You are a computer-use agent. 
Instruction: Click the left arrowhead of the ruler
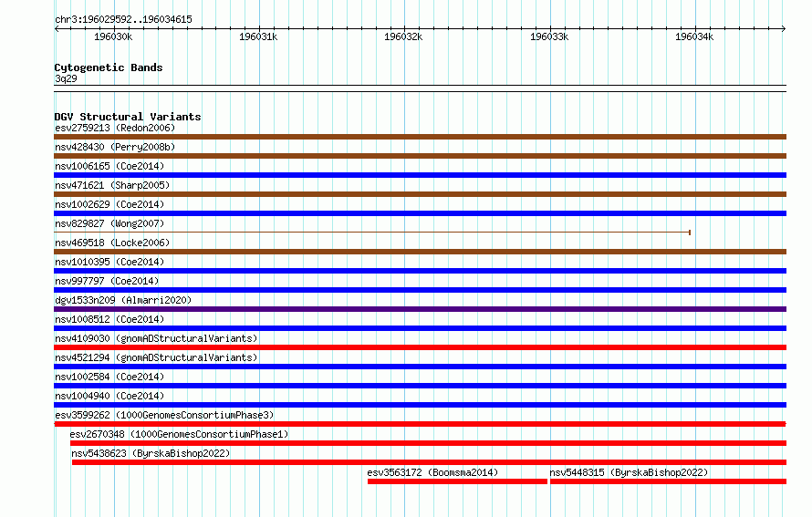tap(57, 29)
